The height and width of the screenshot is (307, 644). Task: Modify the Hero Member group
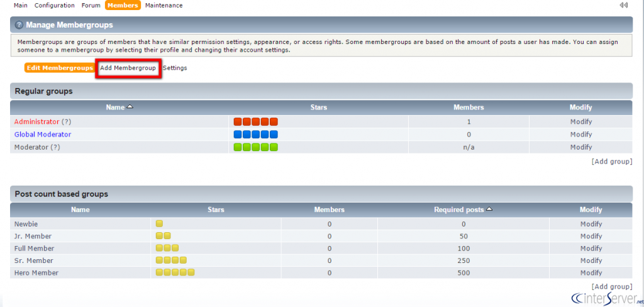pyautogui.click(x=591, y=273)
